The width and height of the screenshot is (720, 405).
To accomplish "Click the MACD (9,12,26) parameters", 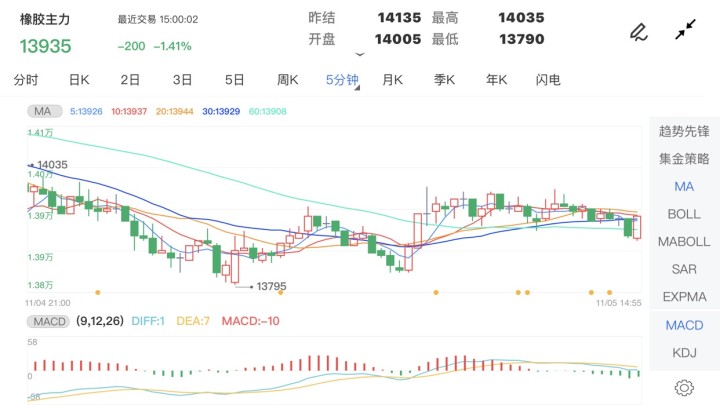I will tap(100, 321).
